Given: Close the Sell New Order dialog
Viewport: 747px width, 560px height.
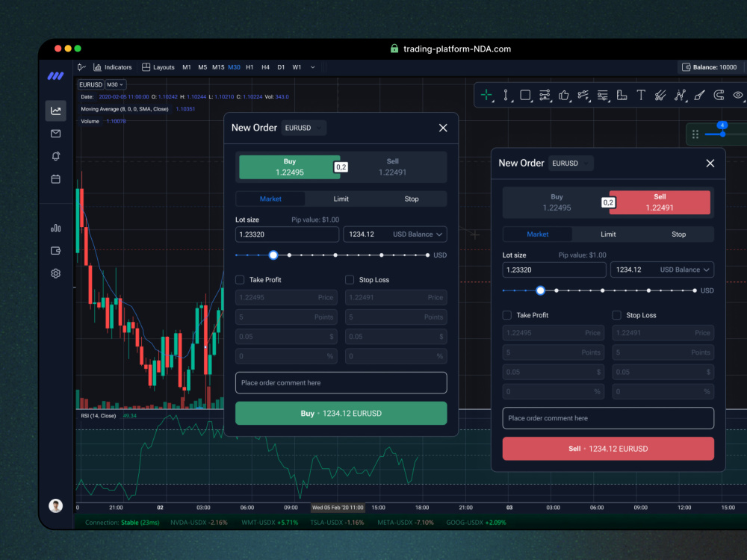Looking at the screenshot, I should coord(710,164).
